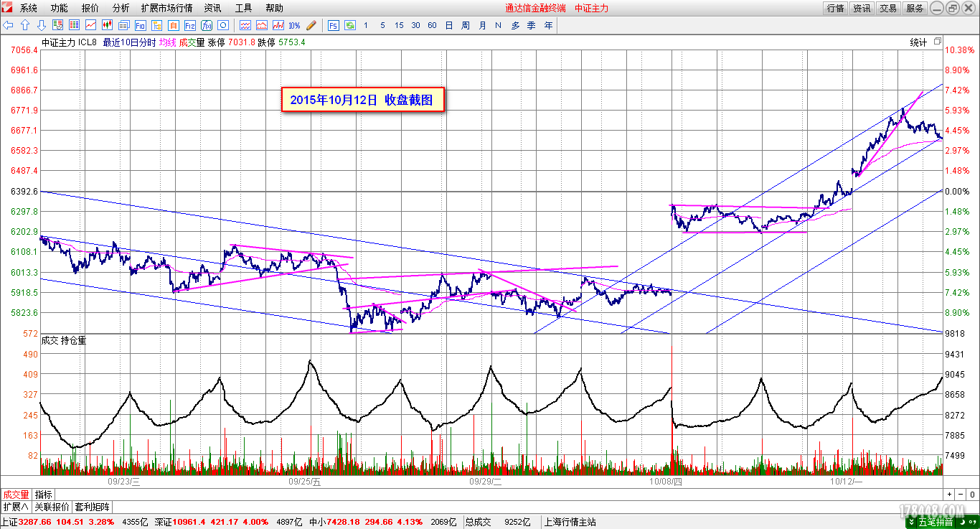The image size is (980, 529).
Task: Switch to 5-minute period
Action: (x=382, y=25)
